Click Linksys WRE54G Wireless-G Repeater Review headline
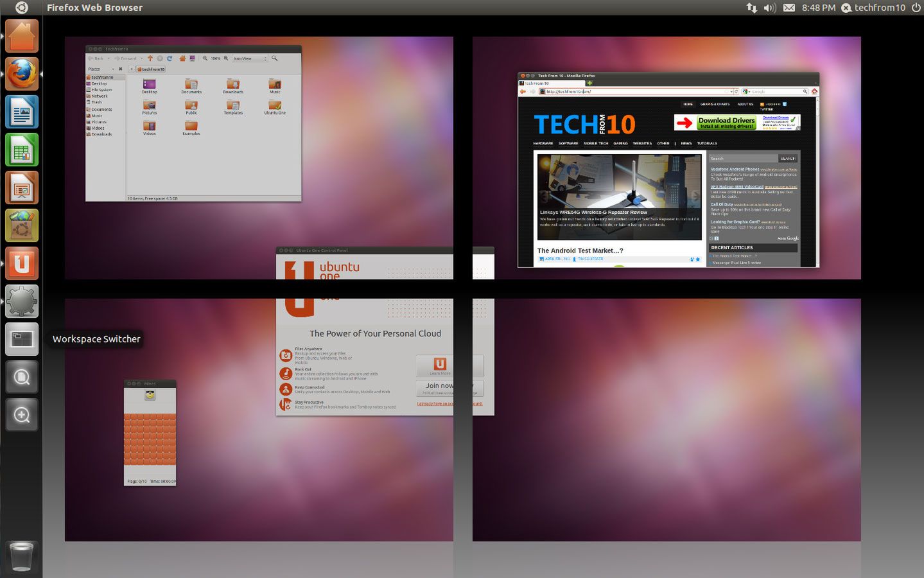 click(593, 212)
